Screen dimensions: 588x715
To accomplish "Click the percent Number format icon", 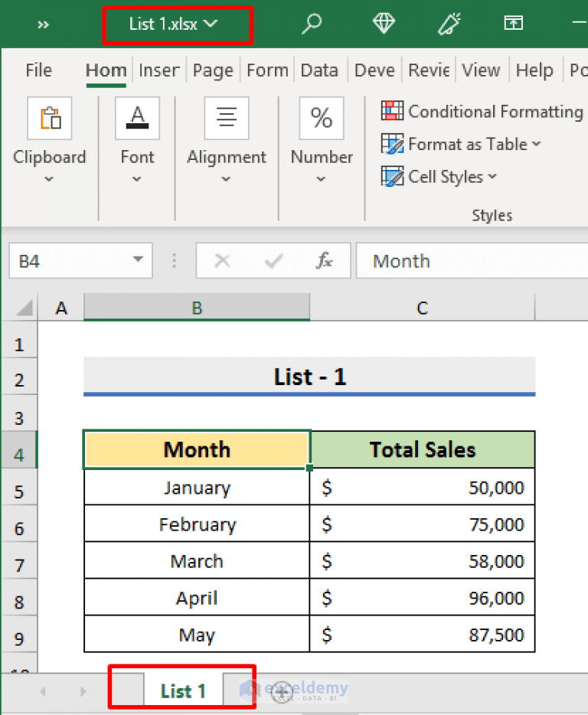I will (321, 118).
